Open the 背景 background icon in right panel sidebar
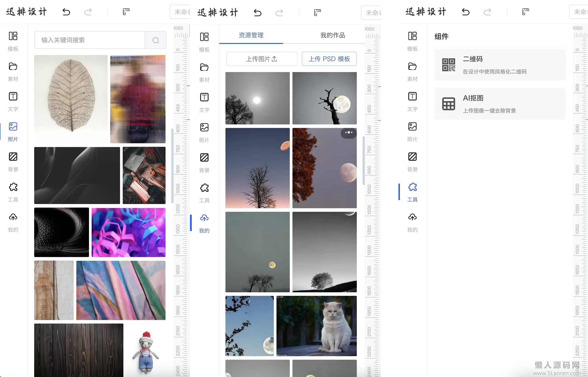Image resolution: width=588 pixels, height=377 pixels. (412, 157)
